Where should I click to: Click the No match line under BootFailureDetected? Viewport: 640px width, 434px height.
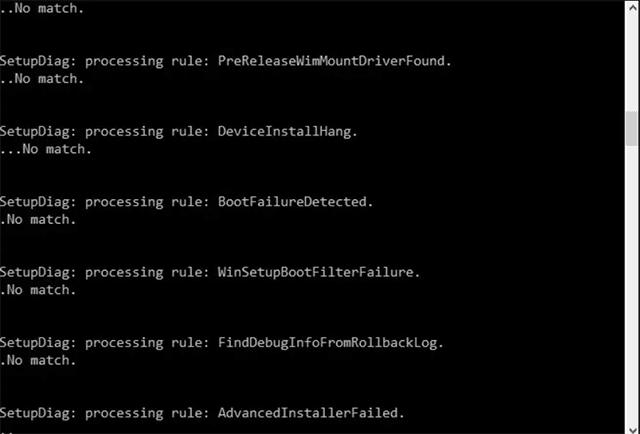click(x=38, y=220)
